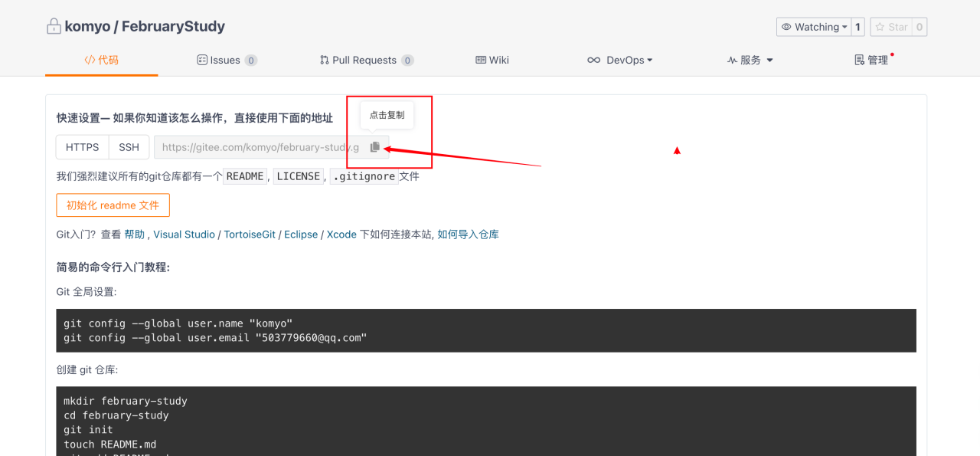
Task: Click the mkdir february-study line
Action: pyautogui.click(x=126, y=401)
